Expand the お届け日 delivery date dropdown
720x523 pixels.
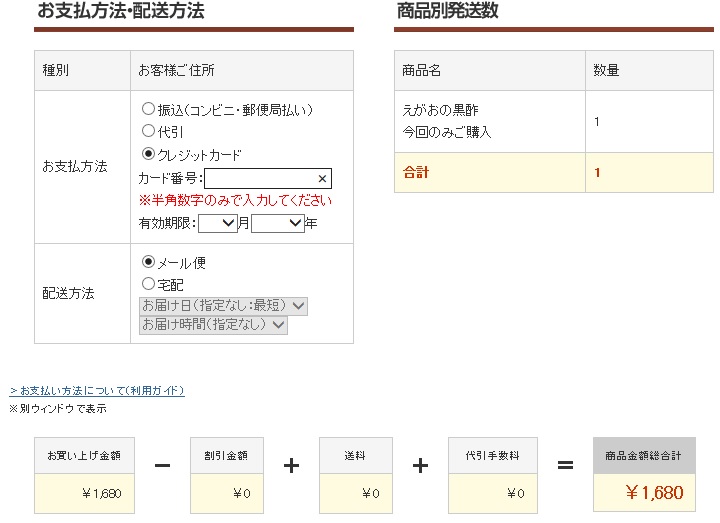coord(224,305)
